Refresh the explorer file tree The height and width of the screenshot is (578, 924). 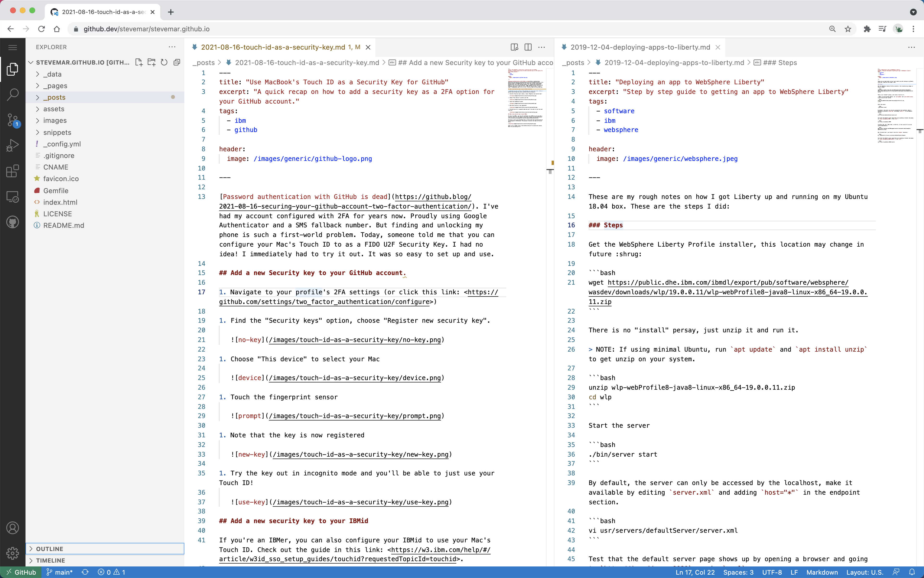(164, 62)
